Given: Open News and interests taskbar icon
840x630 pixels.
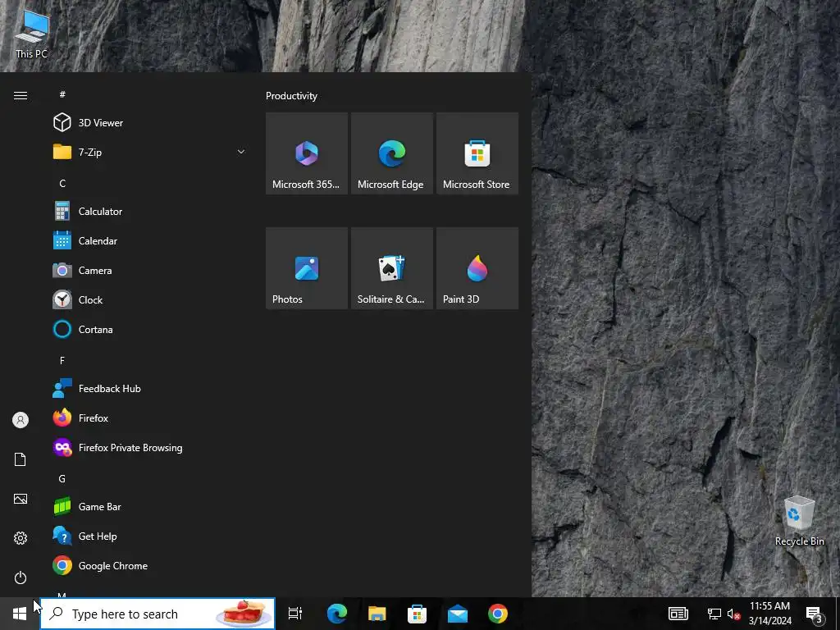Looking at the screenshot, I should point(678,614).
